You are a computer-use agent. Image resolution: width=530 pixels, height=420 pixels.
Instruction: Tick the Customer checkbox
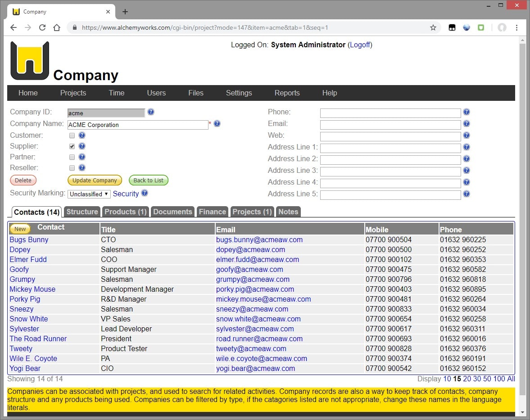pos(72,135)
